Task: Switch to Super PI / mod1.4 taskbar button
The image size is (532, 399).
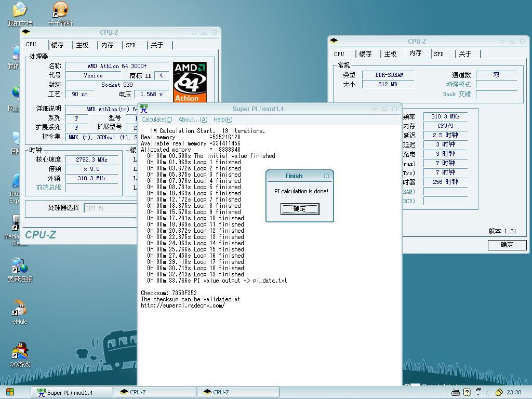Action: 72,392
